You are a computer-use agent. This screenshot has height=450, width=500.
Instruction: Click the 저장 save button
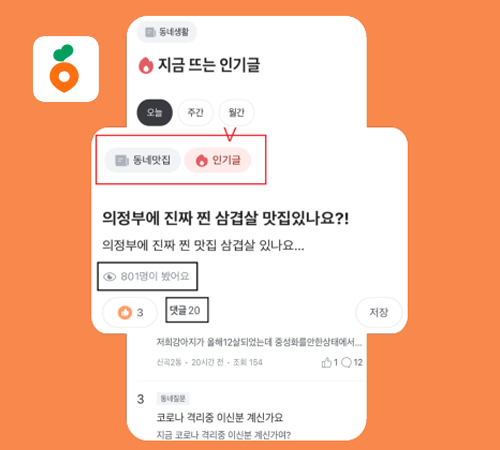tap(379, 312)
